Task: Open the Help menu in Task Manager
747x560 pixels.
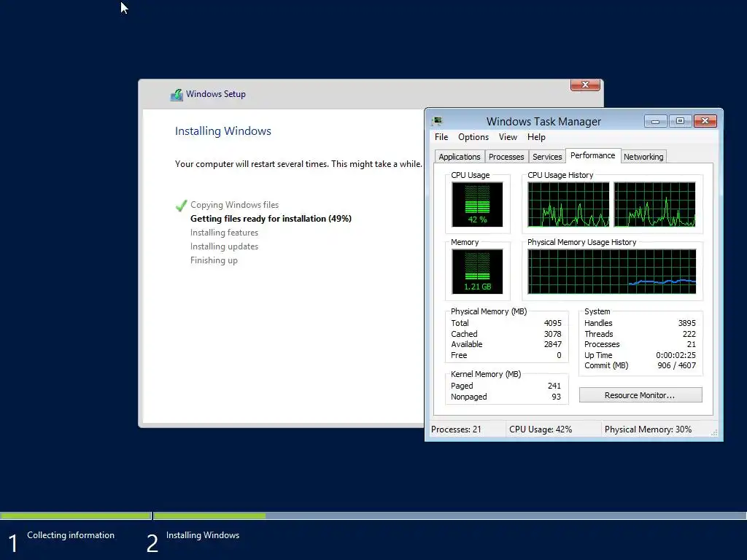Action: pos(536,137)
